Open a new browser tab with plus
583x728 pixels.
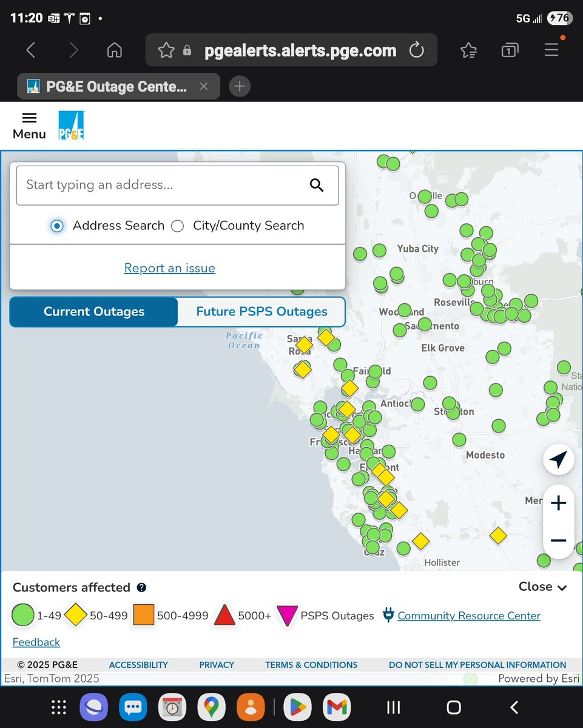(240, 87)
